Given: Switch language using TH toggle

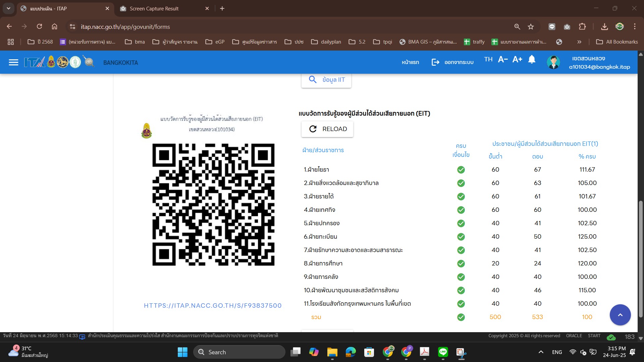Looking at the screenshot, I should (488, 59).
